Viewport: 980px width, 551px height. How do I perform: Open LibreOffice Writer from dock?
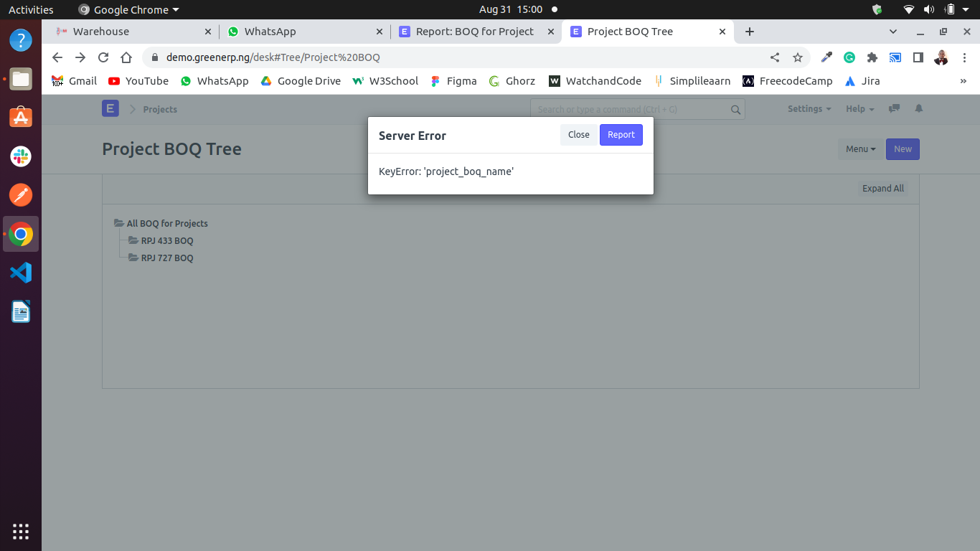pos(21,311)
